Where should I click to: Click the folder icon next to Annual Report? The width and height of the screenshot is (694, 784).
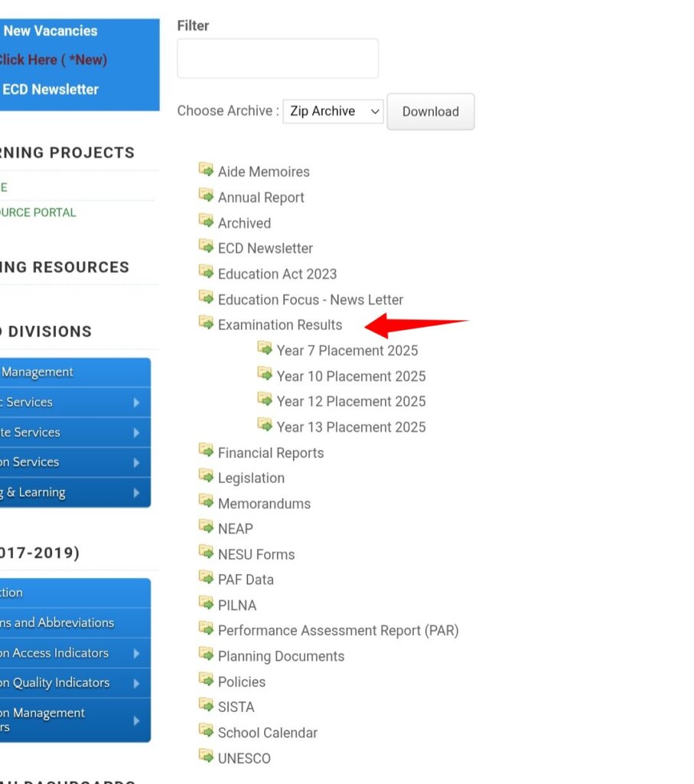[x=206, y=196]
